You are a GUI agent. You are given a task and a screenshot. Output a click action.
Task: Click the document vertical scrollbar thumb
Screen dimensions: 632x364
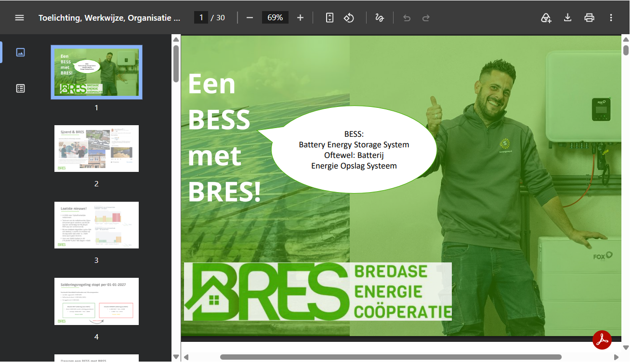[626, 50]
